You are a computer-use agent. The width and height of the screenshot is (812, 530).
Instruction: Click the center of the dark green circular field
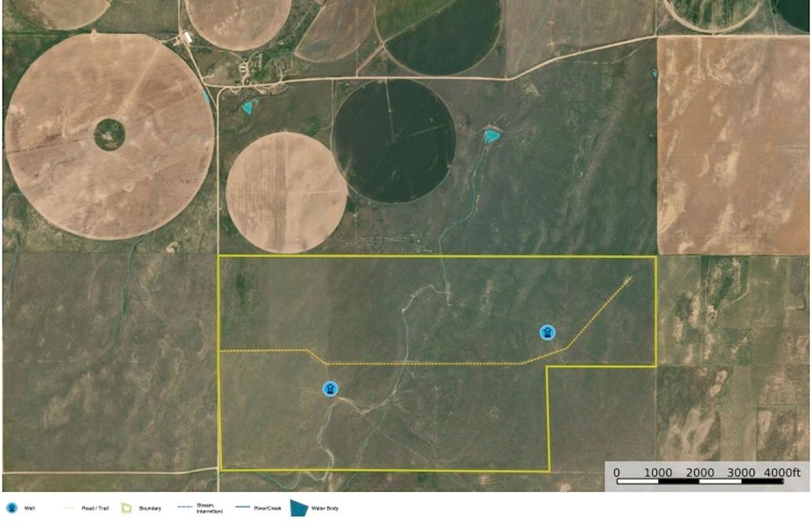coord(394,141)
